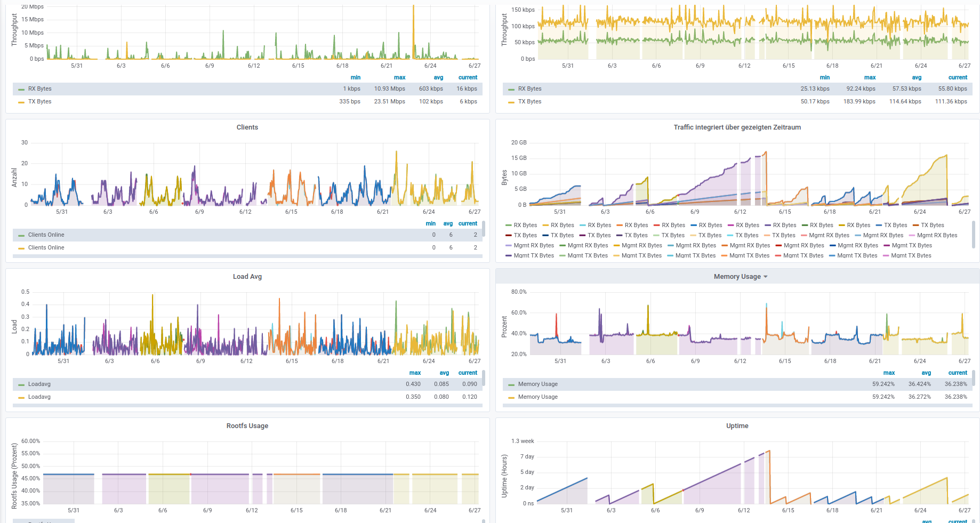Sort by avg header above 57.53 kbps
The image size is (980, 523).
(917, 77)
